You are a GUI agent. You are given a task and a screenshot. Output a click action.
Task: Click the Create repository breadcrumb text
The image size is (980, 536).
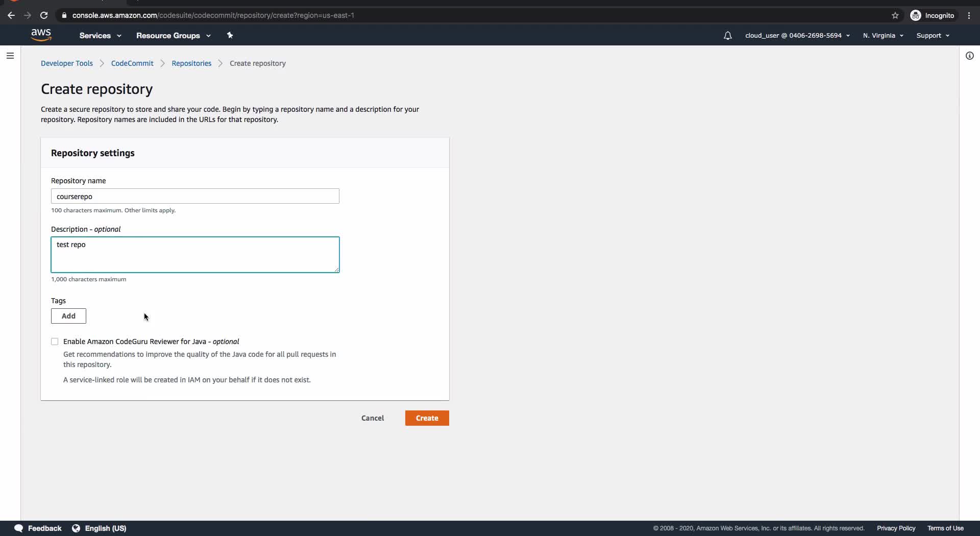pos(258,63)
